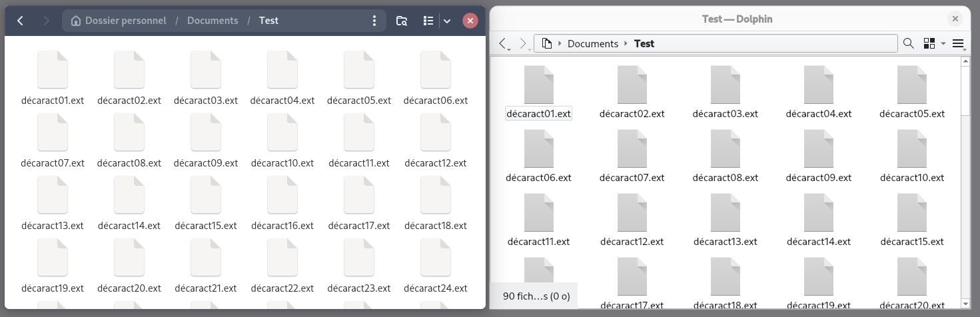Click the forward arrow in the Dolphin window
The height and width of the screenshot is (317, 980).
524,44
